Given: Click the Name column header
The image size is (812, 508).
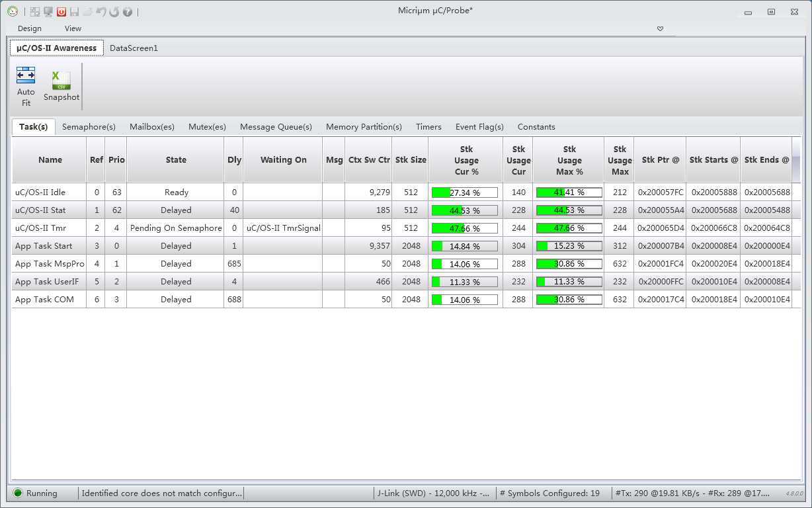Looking at the screenshot, I should [x=50, y=160].
